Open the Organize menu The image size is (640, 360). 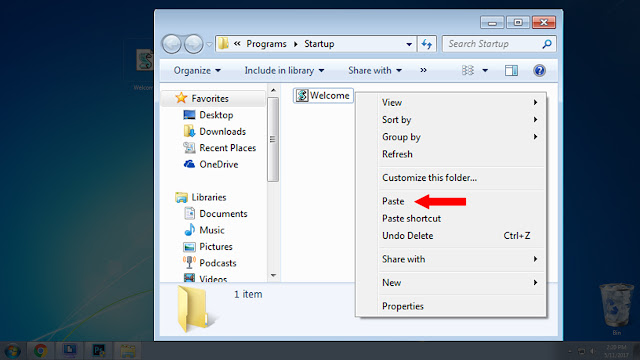tap(197, 71)
